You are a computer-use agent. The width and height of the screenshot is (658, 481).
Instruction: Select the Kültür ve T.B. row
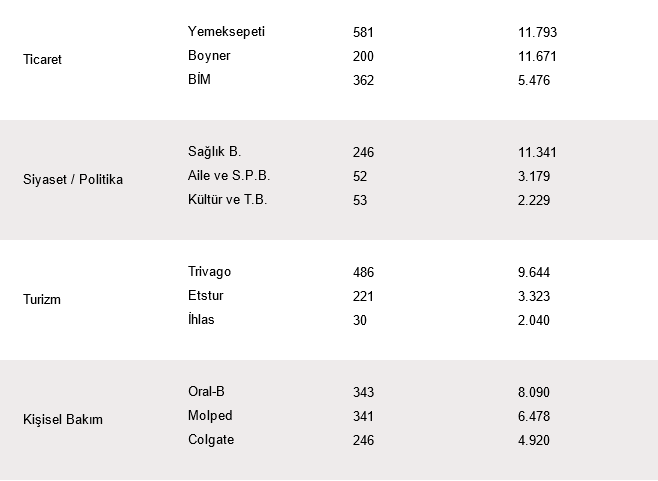click(227, 199)
